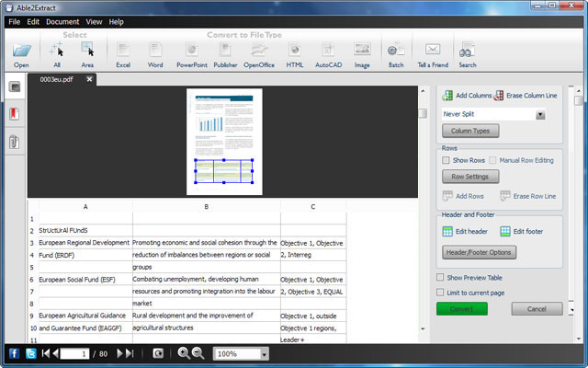This screenshot has height=368, width=588.
Task: Open the 100% zoom level dropdown
Action: 264,354
